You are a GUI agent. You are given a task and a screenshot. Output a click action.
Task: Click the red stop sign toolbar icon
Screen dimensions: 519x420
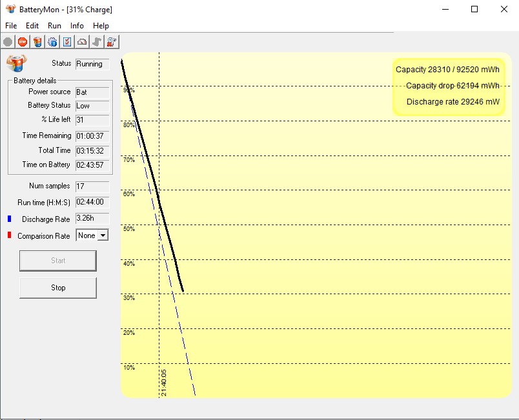tap(23, 42)
